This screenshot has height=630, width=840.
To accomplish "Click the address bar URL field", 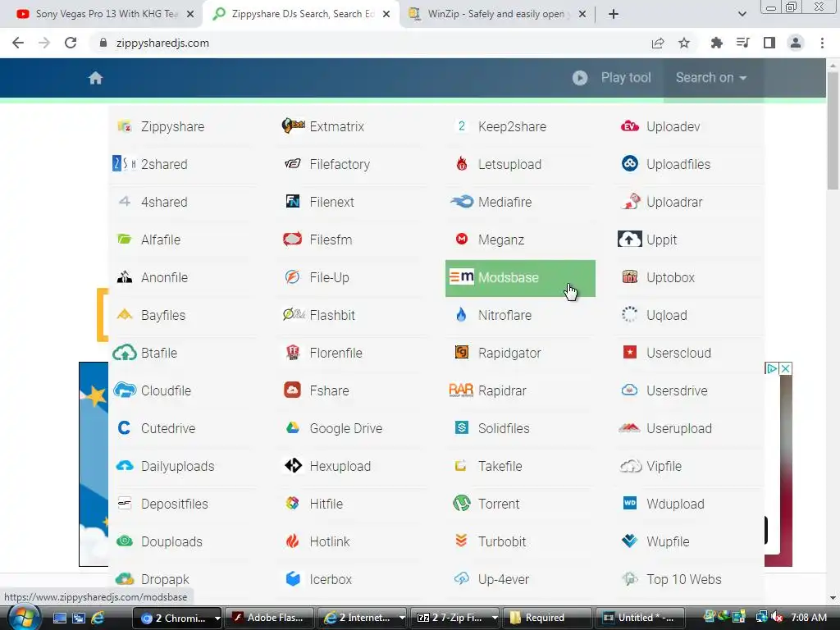I will pos(370,43).
